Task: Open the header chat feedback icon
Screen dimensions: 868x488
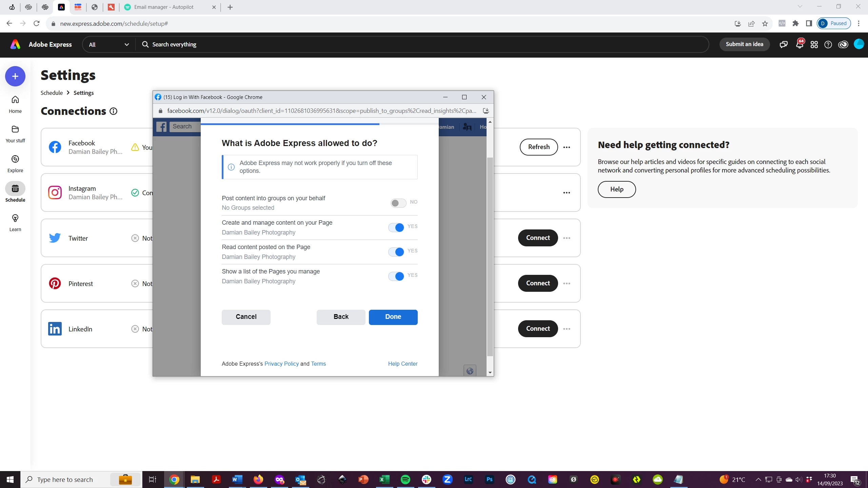Action: [x=783, y=45]
